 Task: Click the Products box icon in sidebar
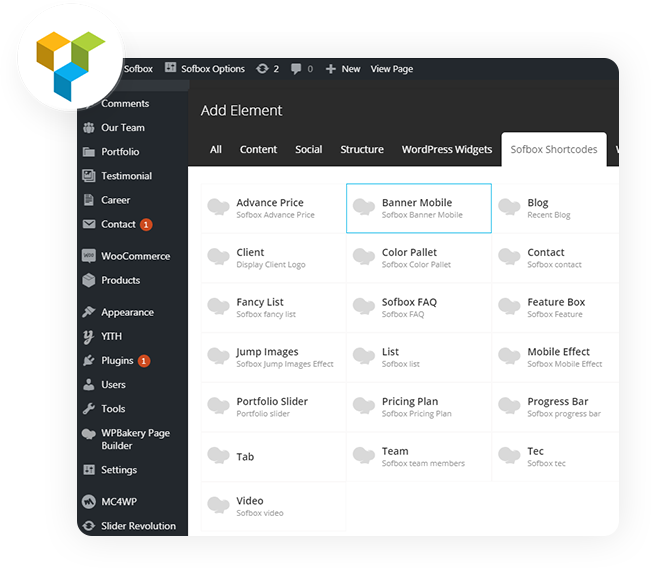(x=89, y=280)
